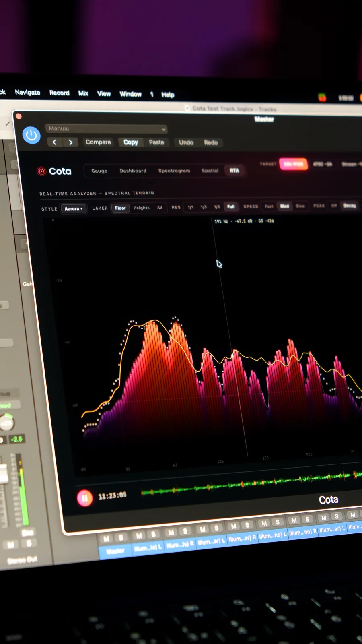Set resolution to 1/3 octave
Image resolution: width=362 pixels, height=644 pixels.
(x=204, y=207)
